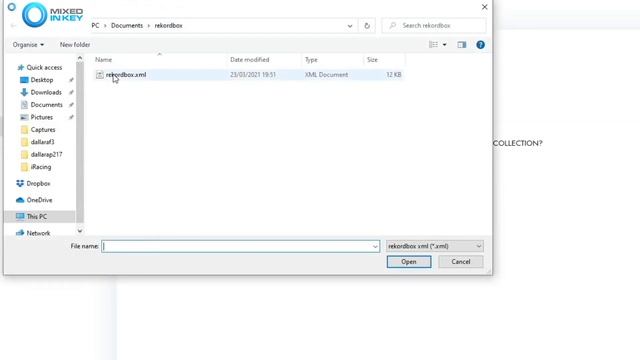
Task: Click navigation pane scroll down arrow
Action: point(80,231)
